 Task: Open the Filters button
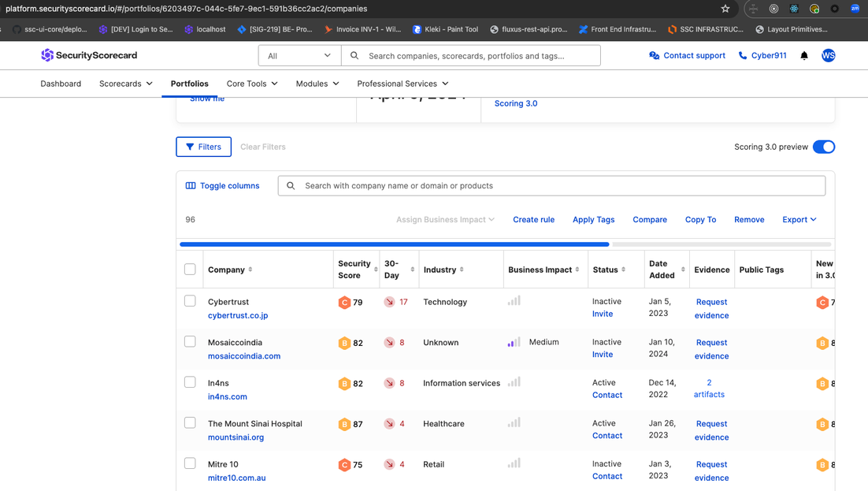point(204,147)
